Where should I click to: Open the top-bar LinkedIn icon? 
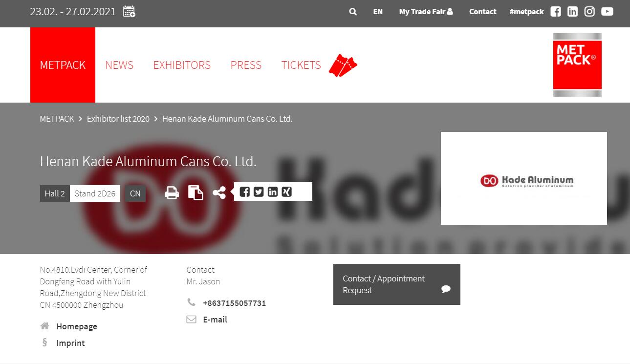coord(572,12)
